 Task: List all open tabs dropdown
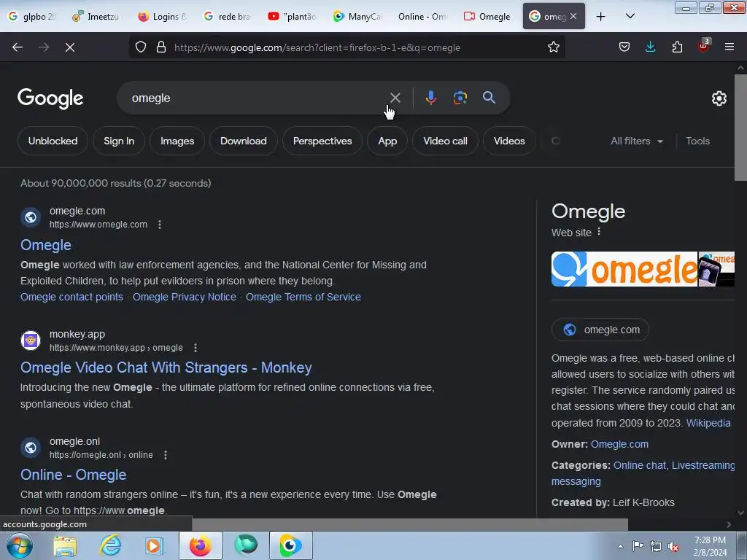click(630, 16)
